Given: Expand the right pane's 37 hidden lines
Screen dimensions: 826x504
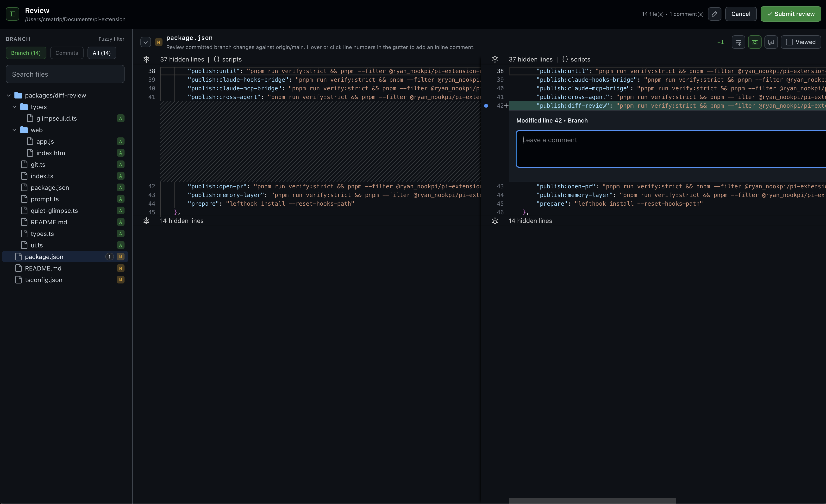Looking at the screenshot, I should (x=495, y=60).
